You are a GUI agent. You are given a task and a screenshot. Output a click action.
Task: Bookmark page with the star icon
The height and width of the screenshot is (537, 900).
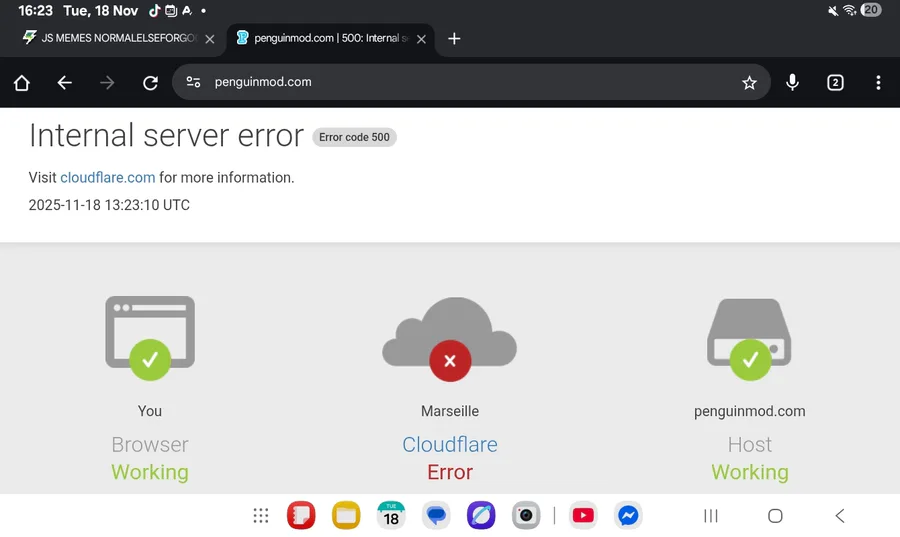(749, 83)
